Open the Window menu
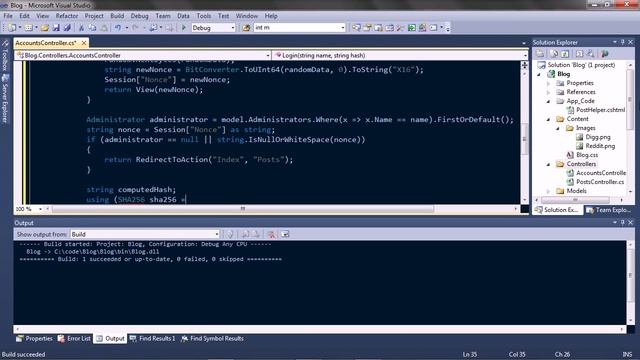This screenshot has width=640, height=360. point(247,16)
